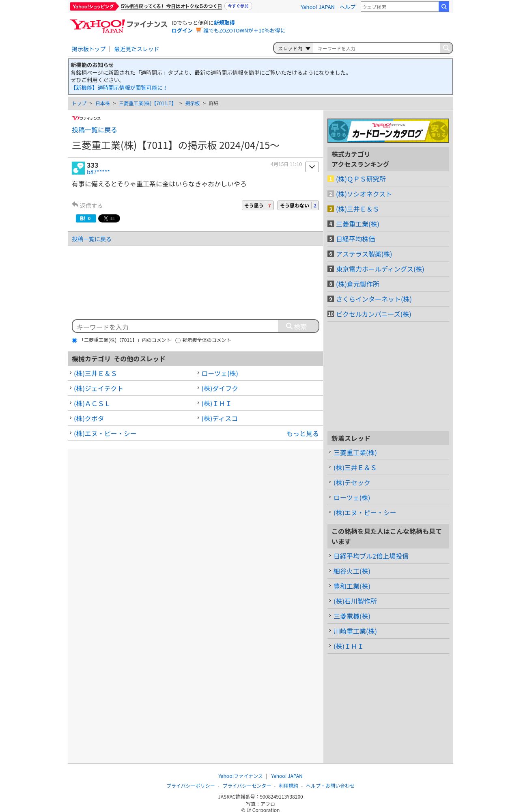Select 掲示板全体のコメント radio button
Image resolution: width=521 pixels, height=812 pixels.
click(178, 340)
